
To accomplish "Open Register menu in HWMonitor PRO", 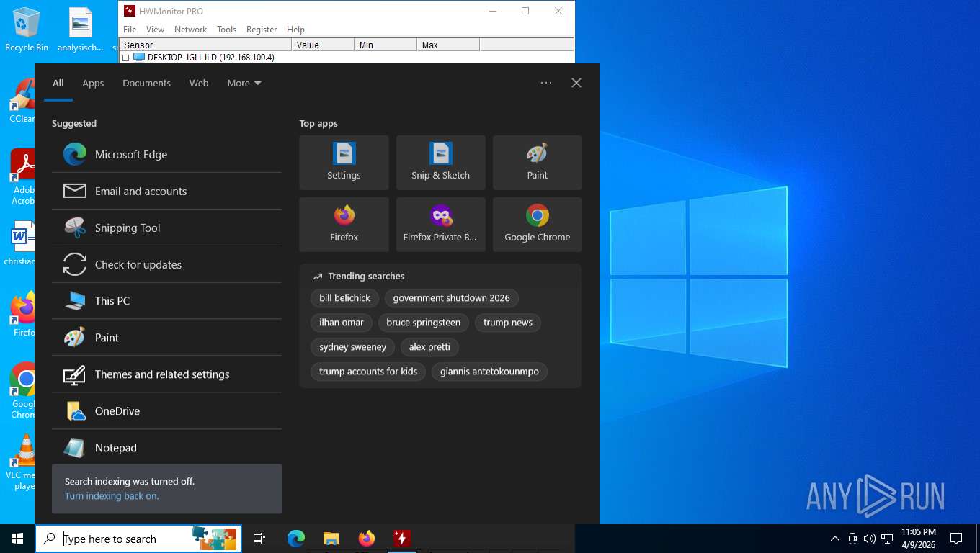I will (262, 30).
